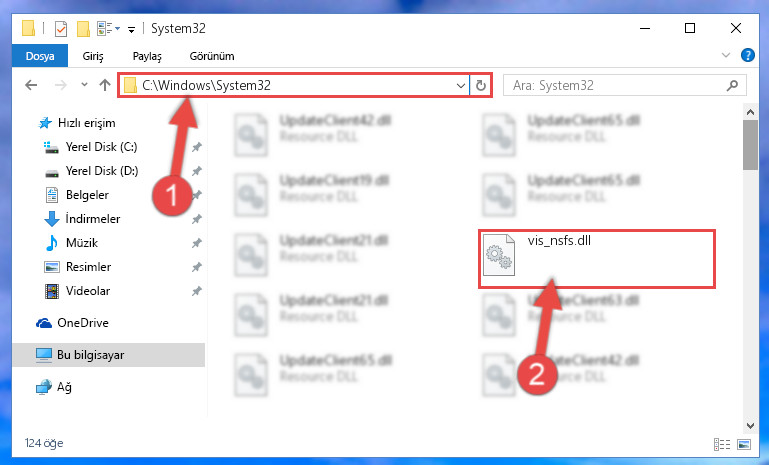Unpin Yerel Disk (C:) from quick access

pos(197,147)
